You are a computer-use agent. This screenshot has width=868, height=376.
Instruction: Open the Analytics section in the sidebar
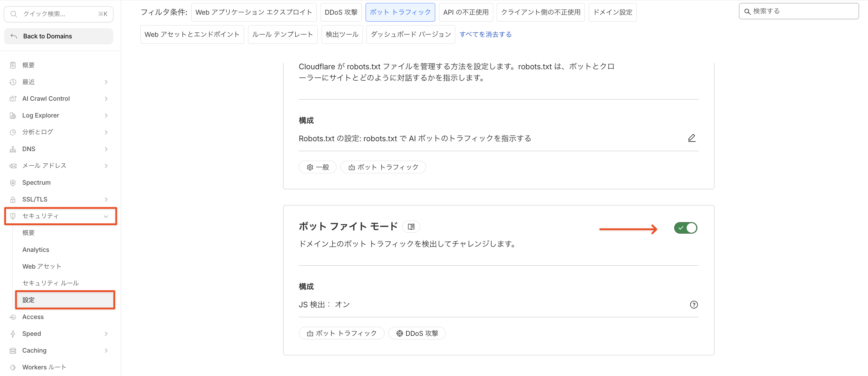coord(35,249)
